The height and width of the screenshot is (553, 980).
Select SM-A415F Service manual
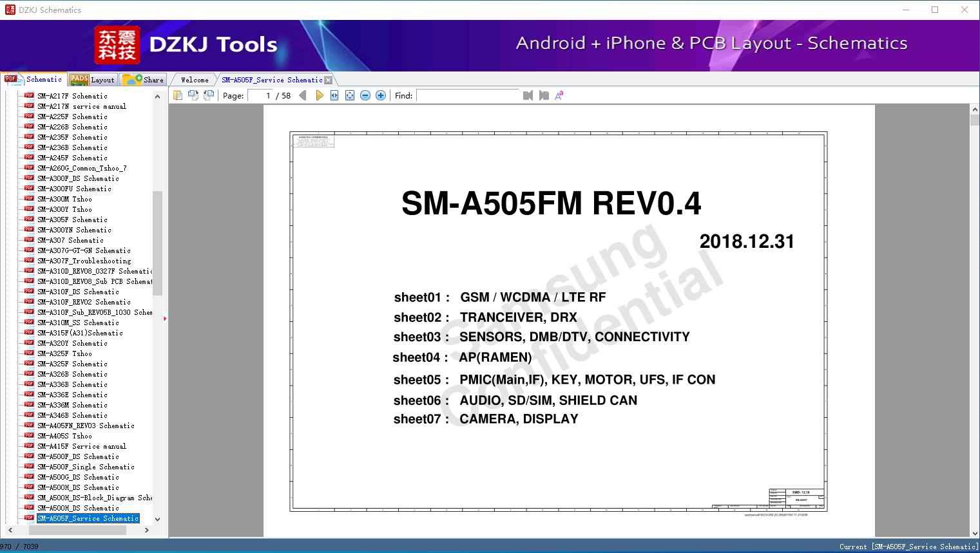[82, 446]
